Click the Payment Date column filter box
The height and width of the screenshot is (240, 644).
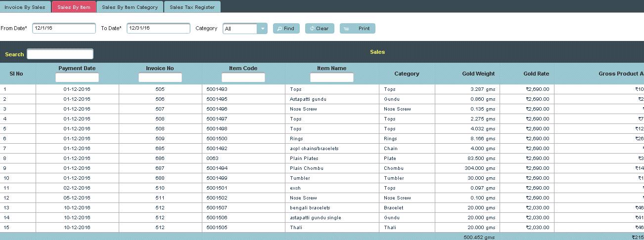point(77,78)
